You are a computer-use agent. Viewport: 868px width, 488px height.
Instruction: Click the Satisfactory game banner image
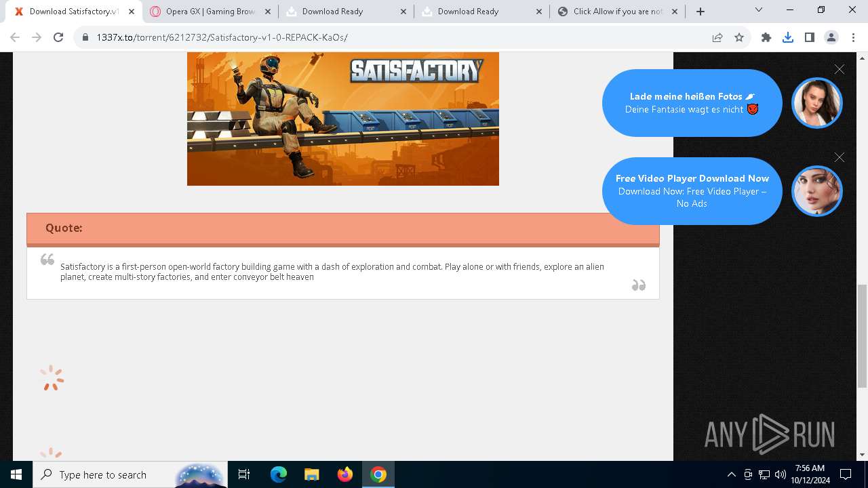coord(343,119)
